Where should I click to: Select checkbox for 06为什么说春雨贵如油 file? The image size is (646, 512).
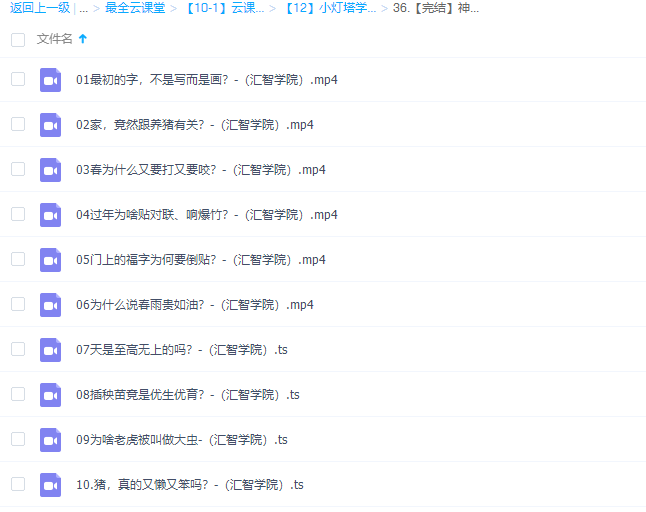(x=18, y=304)
